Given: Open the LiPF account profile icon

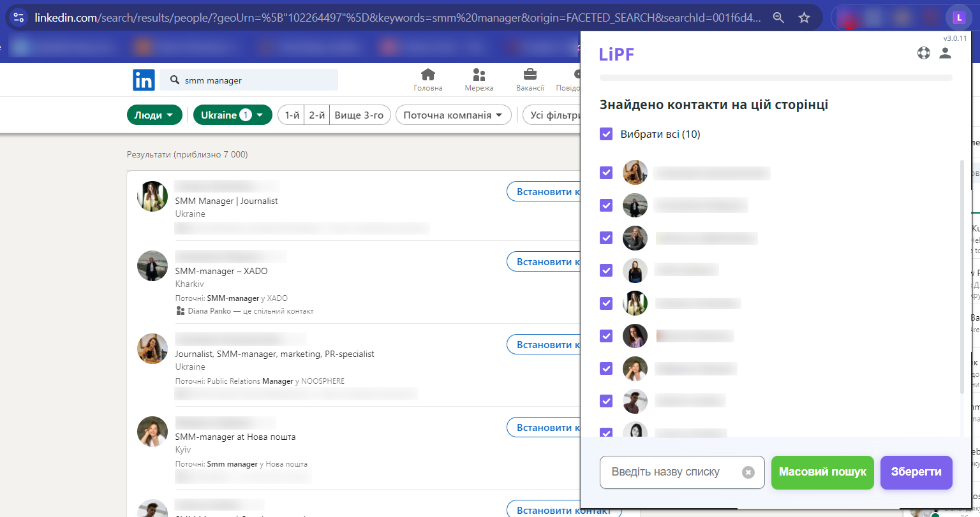Looking at the screenshot, I should tap(946, 54).
